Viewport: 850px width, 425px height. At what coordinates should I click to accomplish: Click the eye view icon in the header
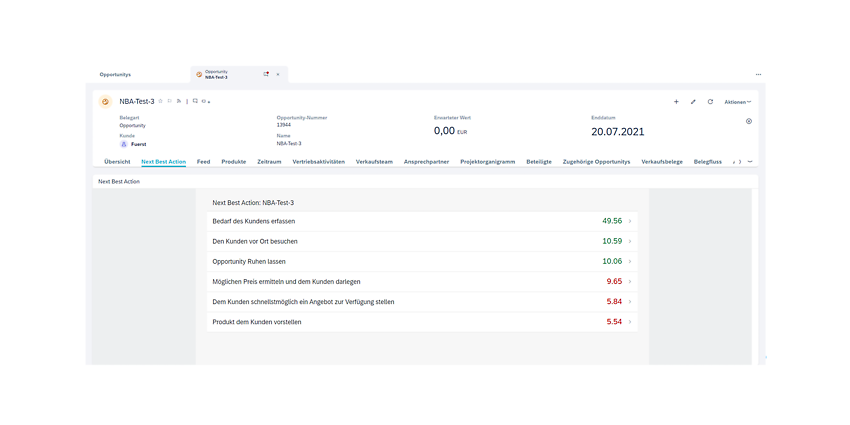tap(204, 101)
